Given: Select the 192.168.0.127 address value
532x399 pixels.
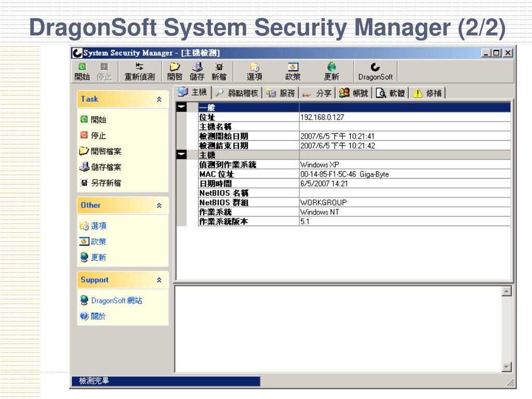Looking at the screenshot, I should (322, 117).
